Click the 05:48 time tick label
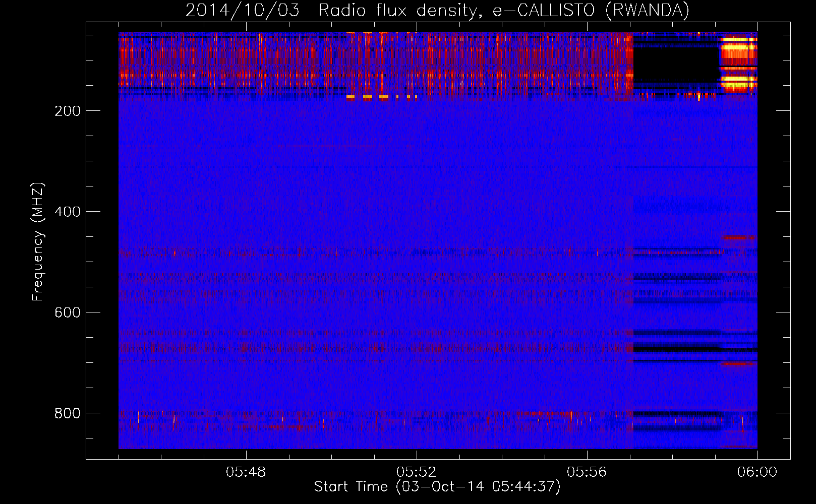This screenshot has width=816, height=504. pos(246,472)
